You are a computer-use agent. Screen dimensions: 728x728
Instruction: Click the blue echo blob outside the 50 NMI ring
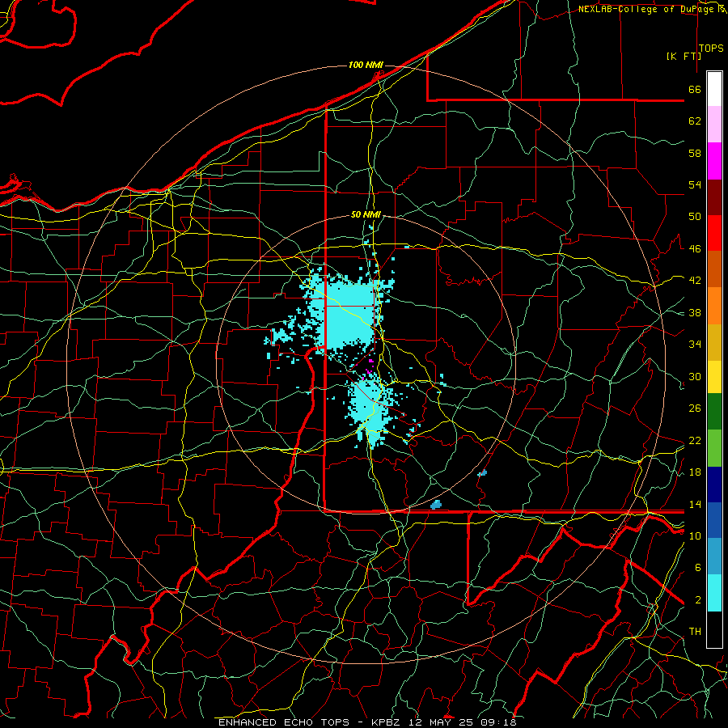(483, 473)
